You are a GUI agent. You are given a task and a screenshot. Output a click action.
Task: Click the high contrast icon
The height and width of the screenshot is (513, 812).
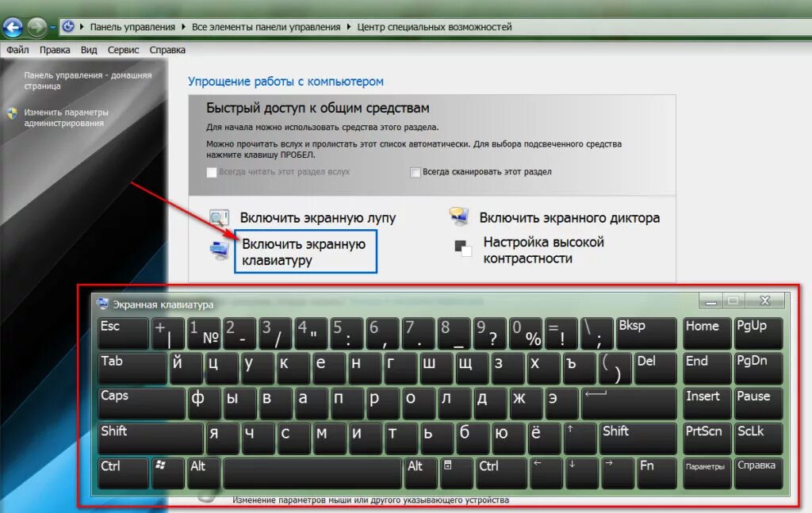pyautogui.click(x=463, y=248)
